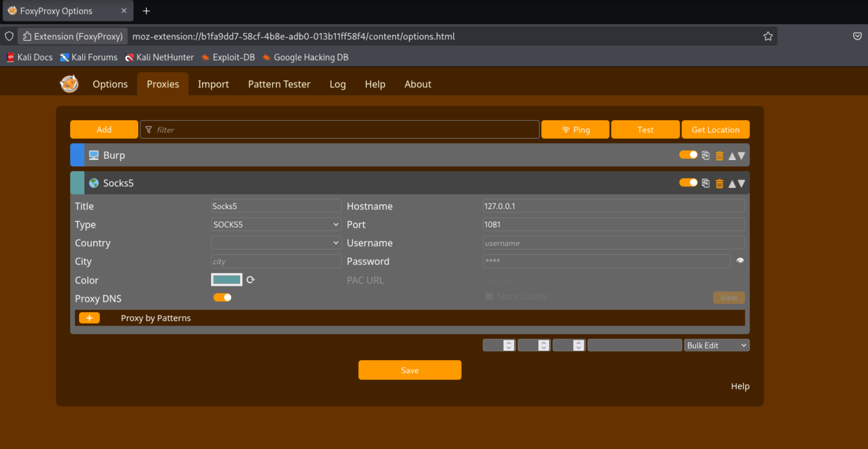The image size is (868, 449).
Task: Open the Country dropdown
Action: 276,242
